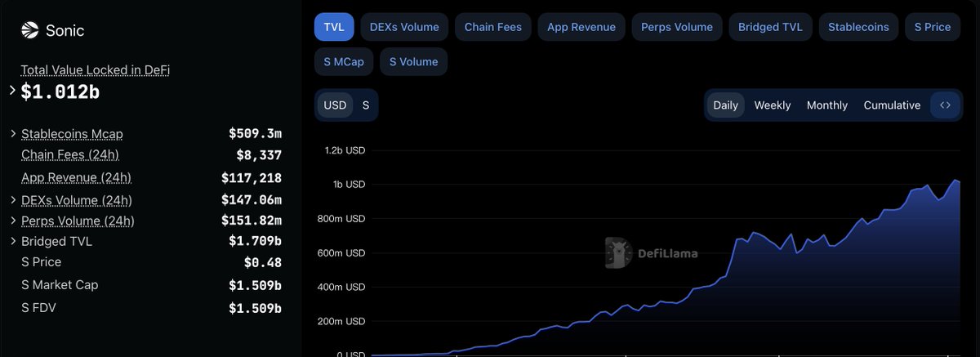Screen dimensions: 980x357
Task: Expand the Total Value Locked breakdown chevron
Action: 12,91
